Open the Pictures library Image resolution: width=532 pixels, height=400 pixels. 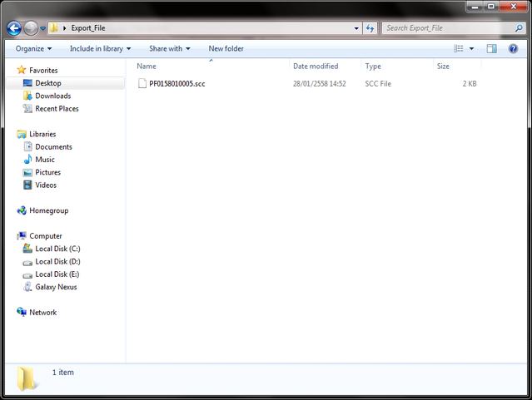pos(47,172)
